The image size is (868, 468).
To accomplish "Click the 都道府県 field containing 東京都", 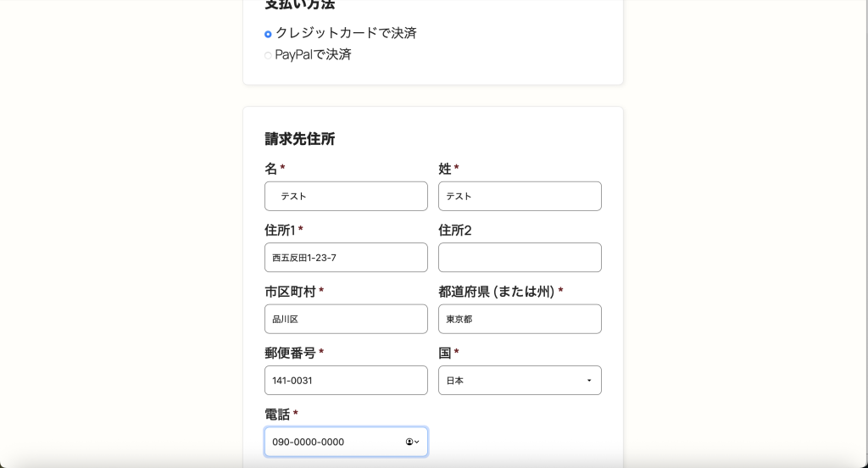I will point(520,319).
